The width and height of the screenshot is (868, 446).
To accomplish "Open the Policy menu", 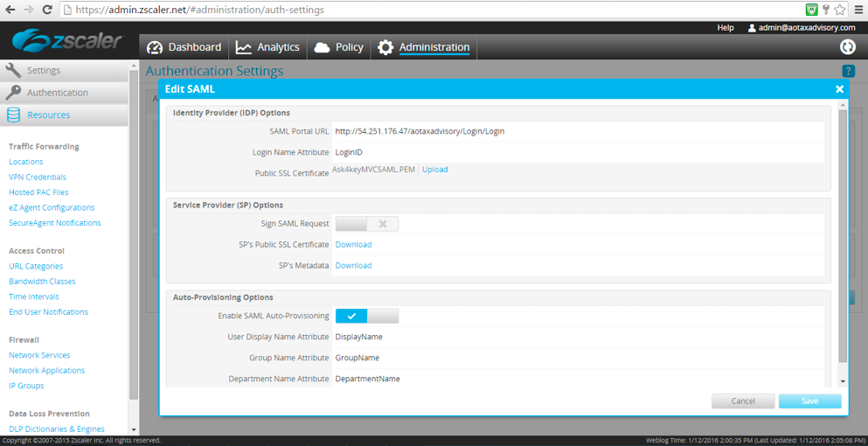I will 339,47.
